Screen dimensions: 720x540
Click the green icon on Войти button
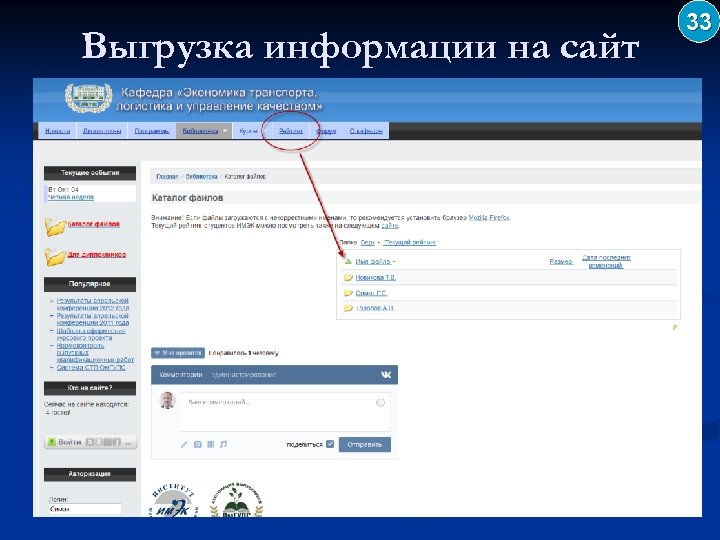[51, 442]
